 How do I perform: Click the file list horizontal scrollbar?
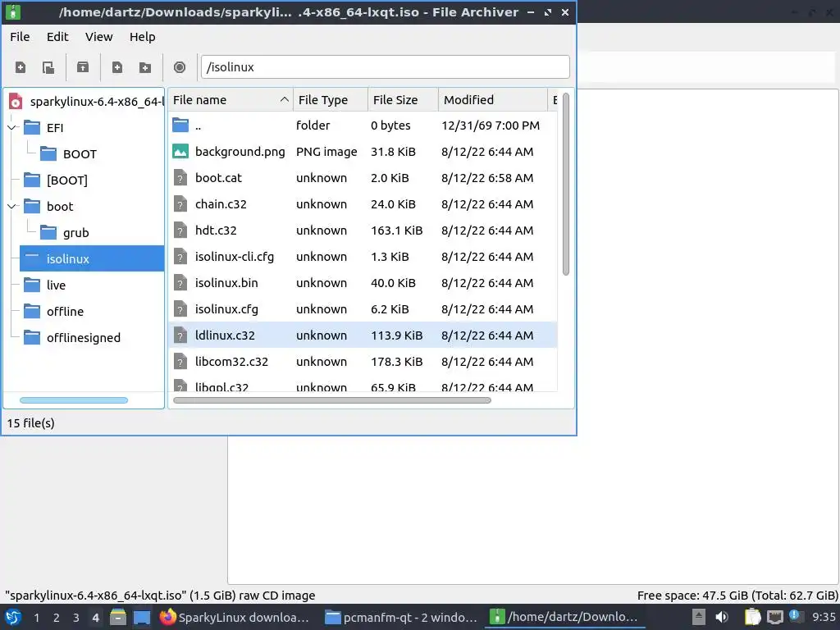(332, 400)
